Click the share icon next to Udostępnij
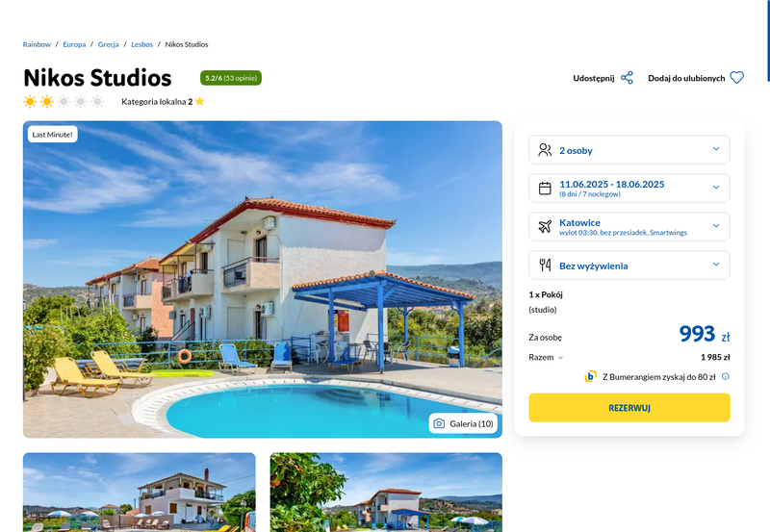 point(627,78)
